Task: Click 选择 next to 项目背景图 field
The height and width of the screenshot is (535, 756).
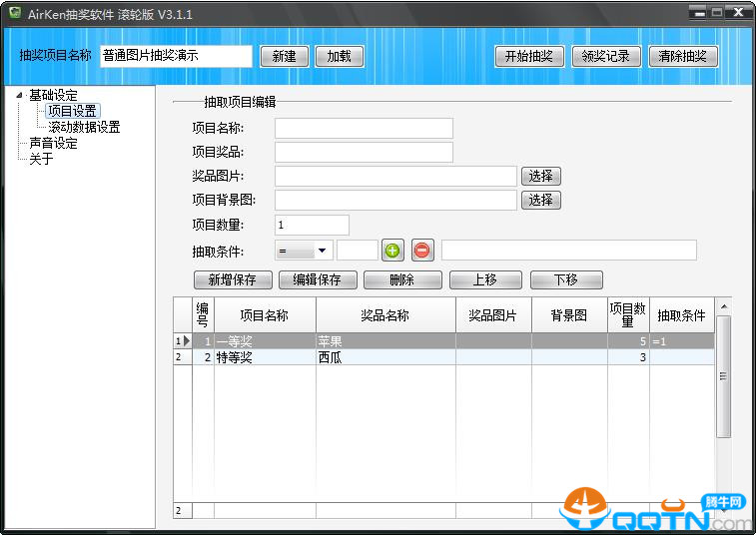Action: click(x=540, y=200)
